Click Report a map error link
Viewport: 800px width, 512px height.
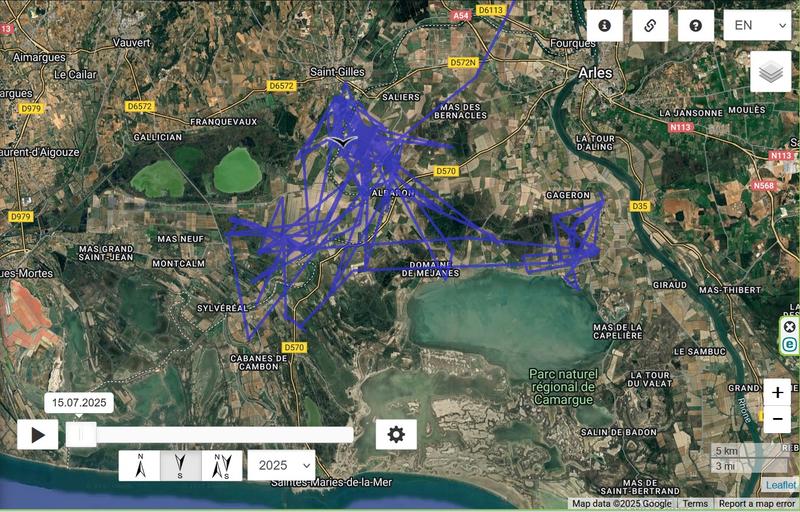(757, 504)
